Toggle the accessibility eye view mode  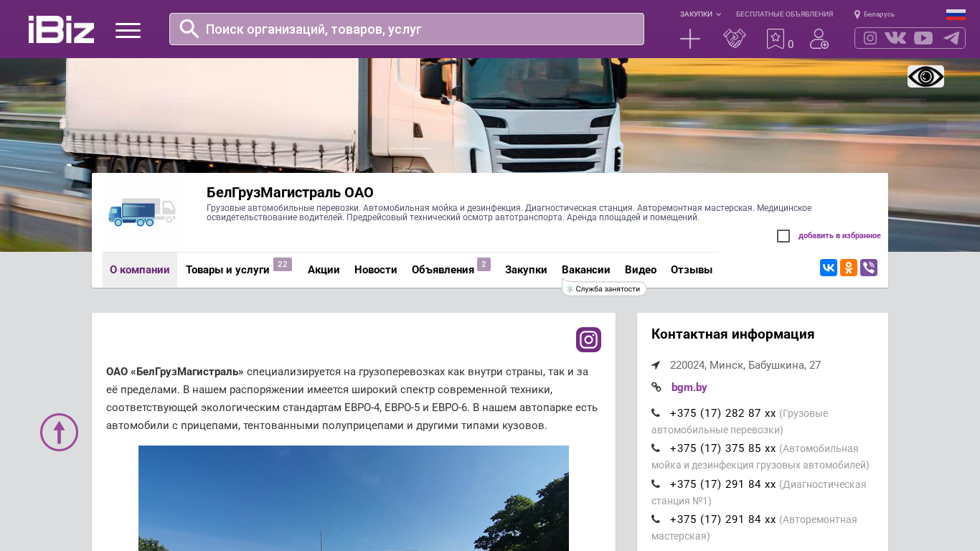coord(925,77)
